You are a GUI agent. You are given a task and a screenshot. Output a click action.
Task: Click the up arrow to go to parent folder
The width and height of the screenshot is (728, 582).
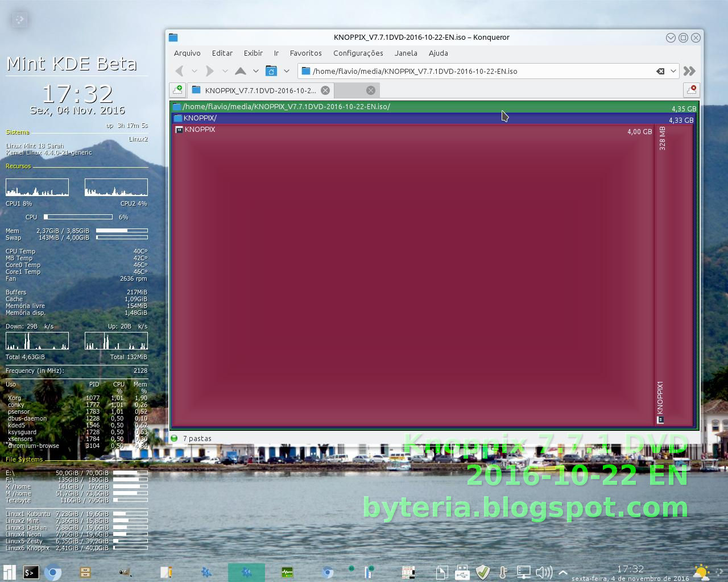(241, 71)
